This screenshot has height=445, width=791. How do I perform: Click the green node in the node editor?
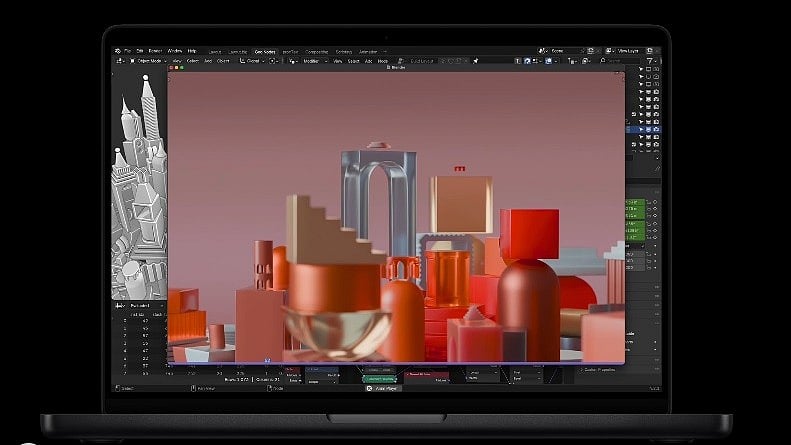click(x=379, y=379)
